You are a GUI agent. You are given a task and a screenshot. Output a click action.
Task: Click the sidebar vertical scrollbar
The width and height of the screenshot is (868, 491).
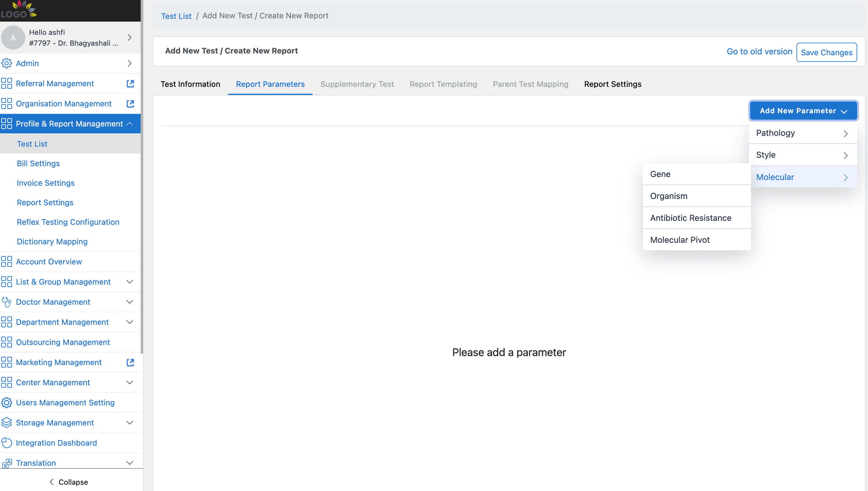click(142, 177)
